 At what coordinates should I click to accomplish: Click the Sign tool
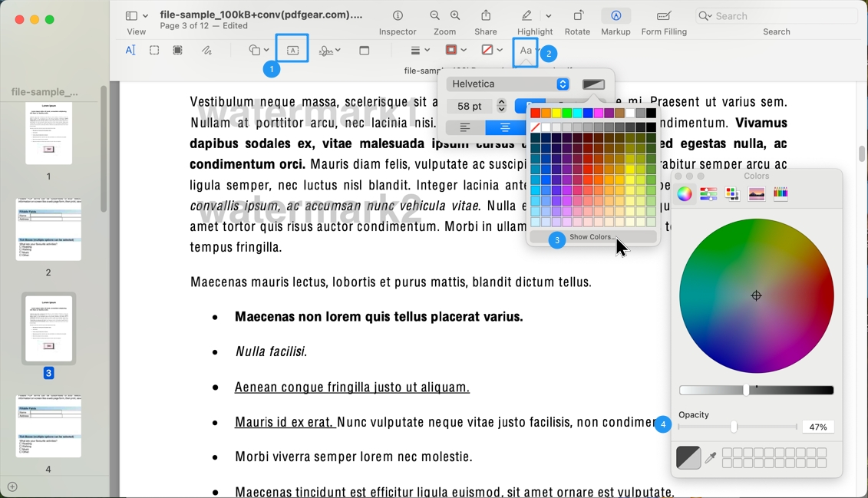click(325, 49)
